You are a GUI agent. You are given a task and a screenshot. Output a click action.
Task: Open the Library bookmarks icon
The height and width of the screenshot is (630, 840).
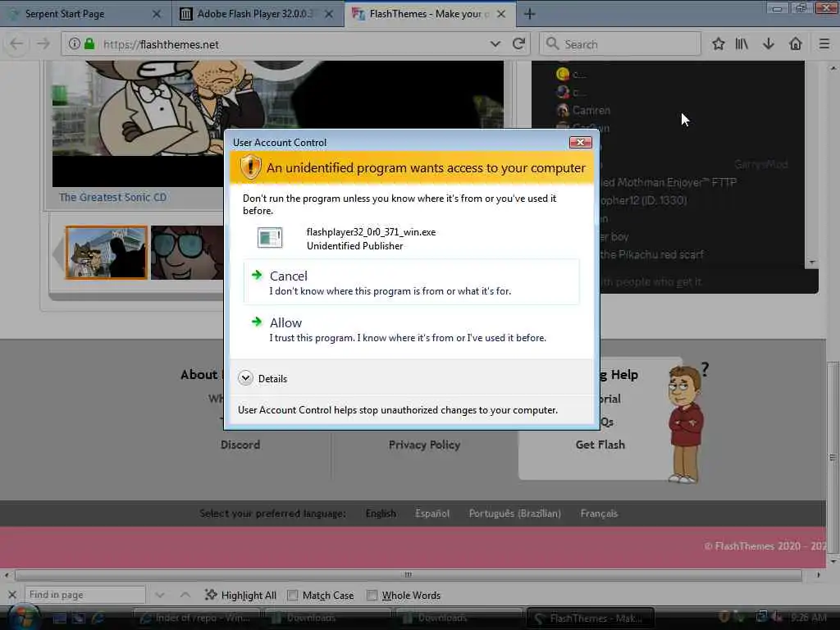point(742,44)
